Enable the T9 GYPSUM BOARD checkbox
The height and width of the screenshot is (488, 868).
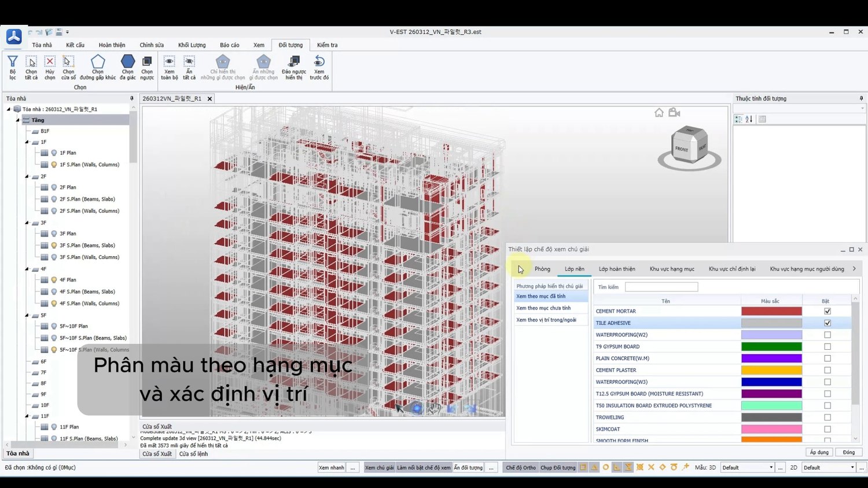pos(827,347)
